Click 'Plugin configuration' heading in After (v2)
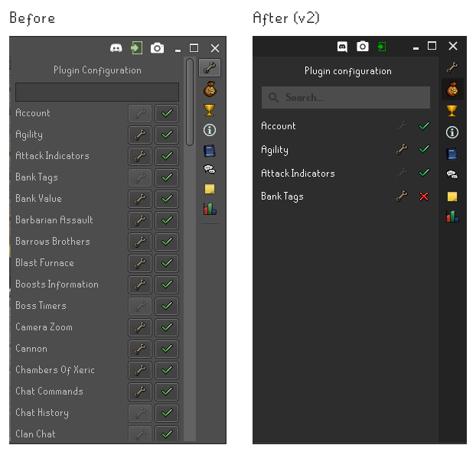The width and height of the screenshot is (476, 458). point(348,71)
